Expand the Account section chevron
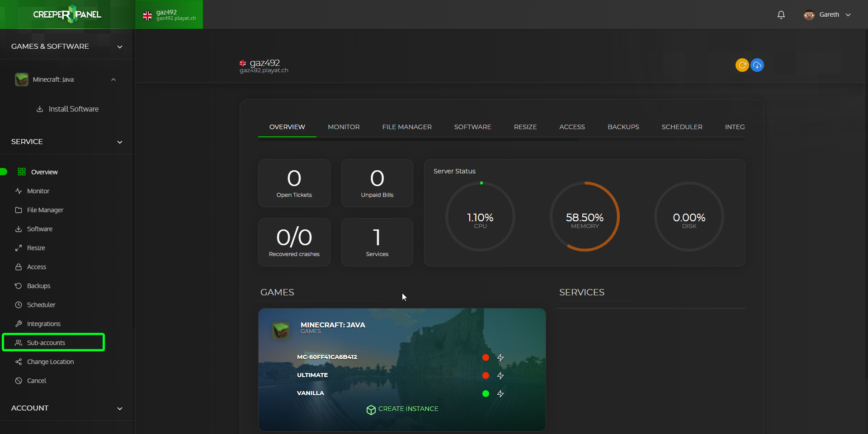 (x=120, y=408)
